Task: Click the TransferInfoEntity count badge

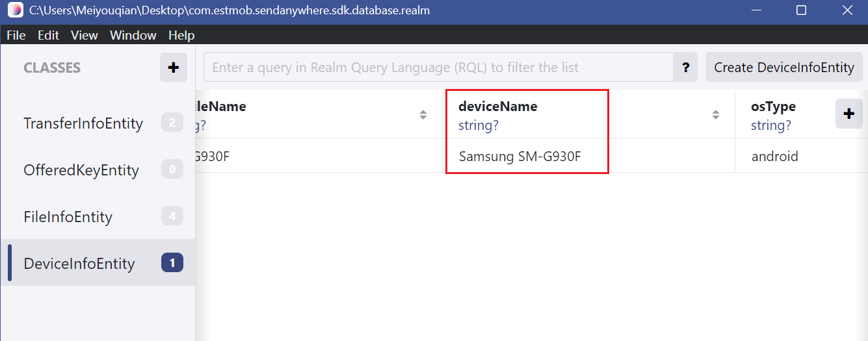Action: click(172, 123)
